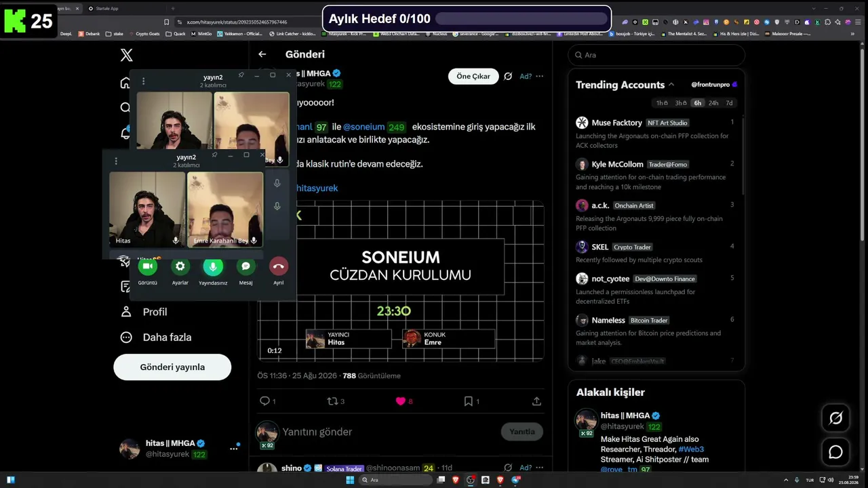Image resolution: width=868 pixels, height=488 pixels.
Task: Click the SKEL account name
Action: (600, 247)
